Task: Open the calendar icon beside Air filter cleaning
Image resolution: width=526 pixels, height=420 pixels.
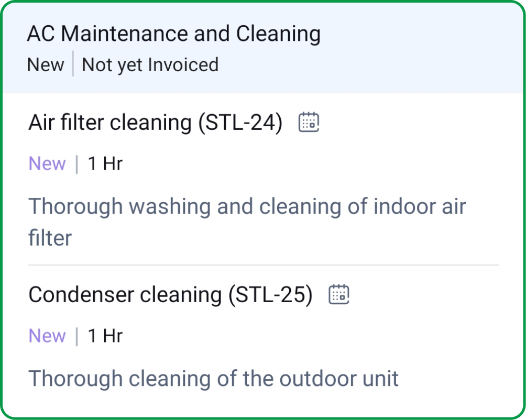Action: (310, 122)
